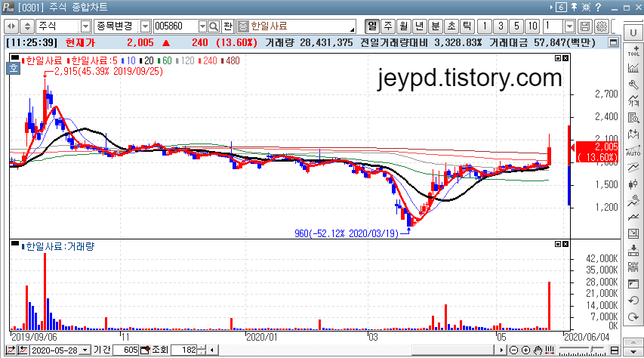Toggle the 주 weekly period button

click(x=388, y=26)
